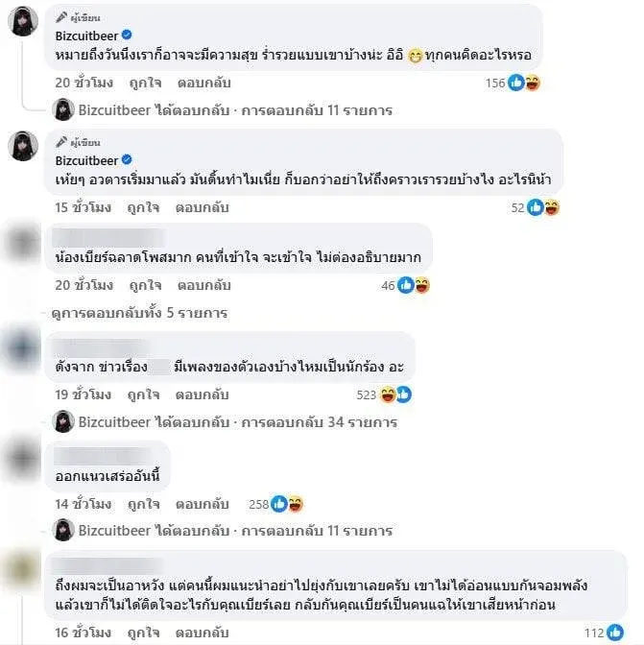Open reactions list showing 523 reactions

point(384,394)
